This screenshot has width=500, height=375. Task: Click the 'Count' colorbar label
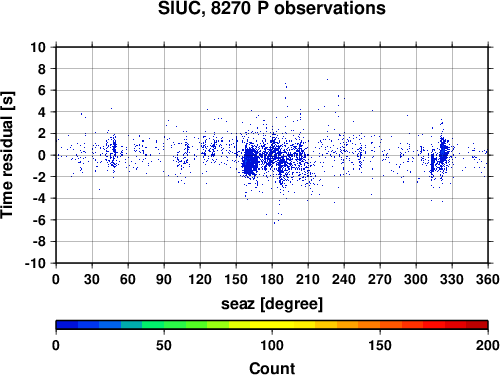point(272,368)
